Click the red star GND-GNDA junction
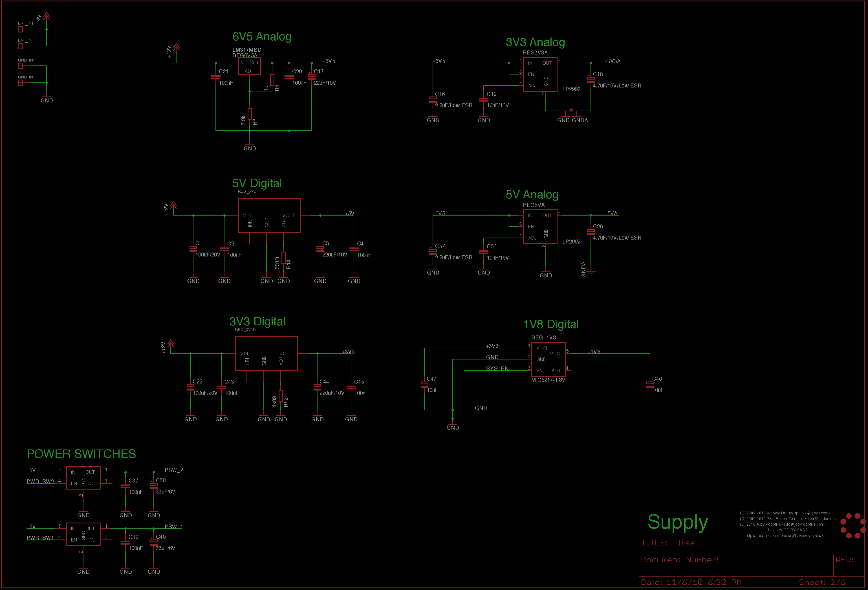Screen dimensions: 868x590 pos(571,110)
